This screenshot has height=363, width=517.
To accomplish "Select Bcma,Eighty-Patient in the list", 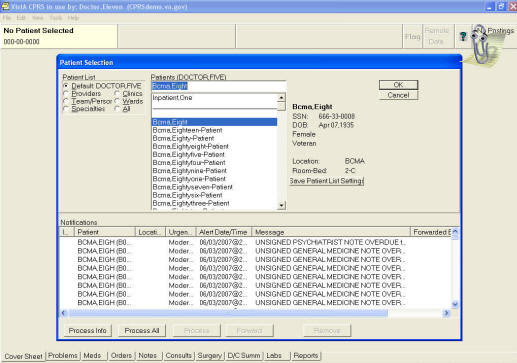I will pos(214,138).
